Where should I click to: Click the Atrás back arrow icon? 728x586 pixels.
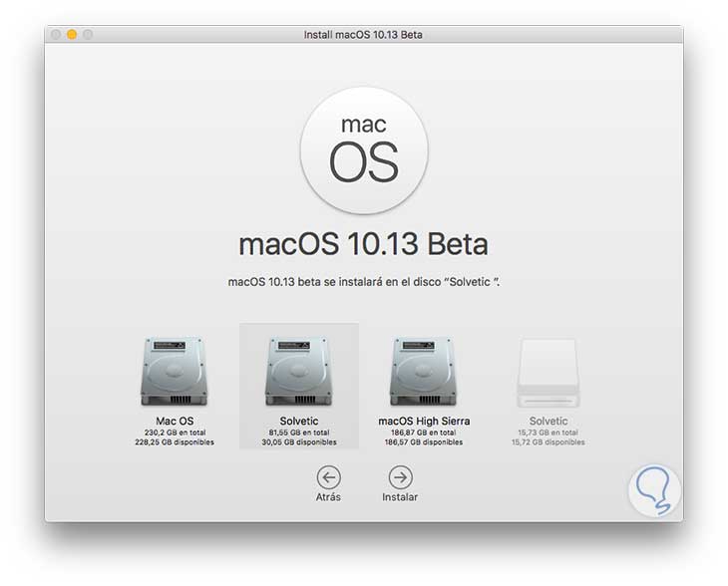(329, 477)
